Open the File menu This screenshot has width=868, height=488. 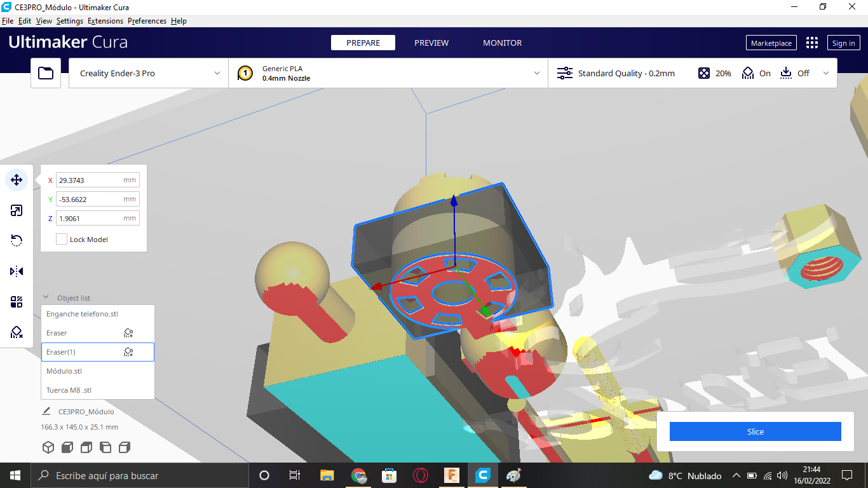(x=8, y=21)
